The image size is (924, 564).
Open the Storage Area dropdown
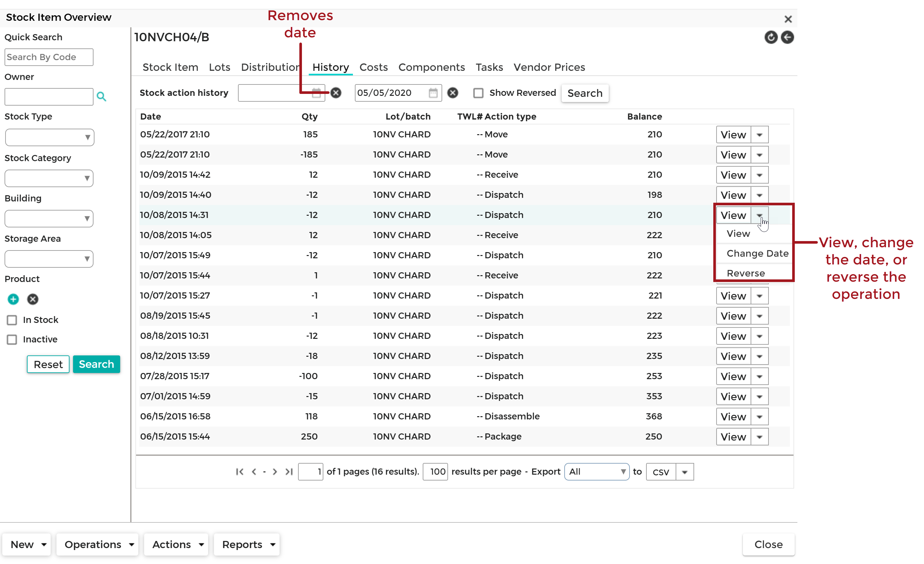pos(49,259)
